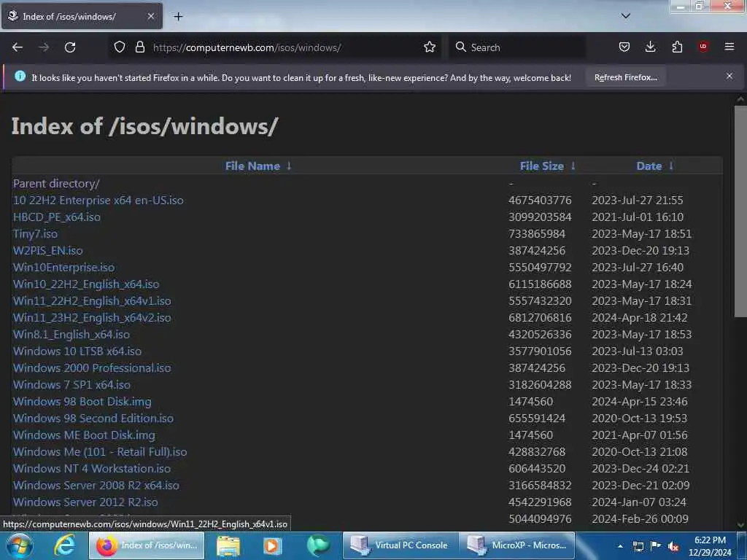Reload the current page
The image size is (747, 560).
pyautogui.click(x=70, y=47)
